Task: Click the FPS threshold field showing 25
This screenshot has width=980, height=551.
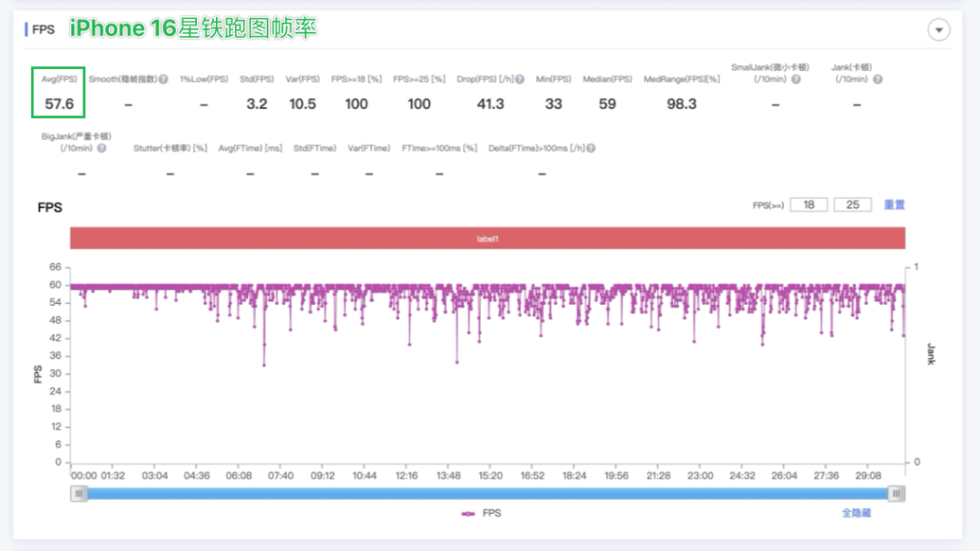Action: tap(852, 204)
